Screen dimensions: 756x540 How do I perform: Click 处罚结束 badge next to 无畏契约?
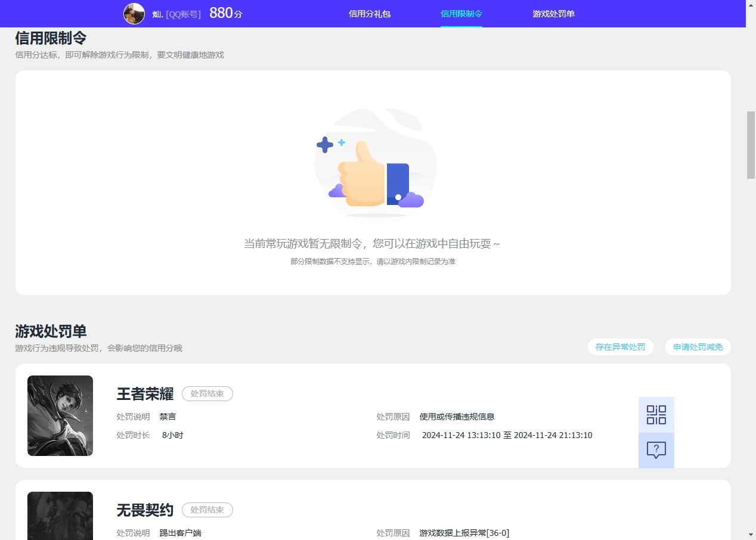coord(207,510)
